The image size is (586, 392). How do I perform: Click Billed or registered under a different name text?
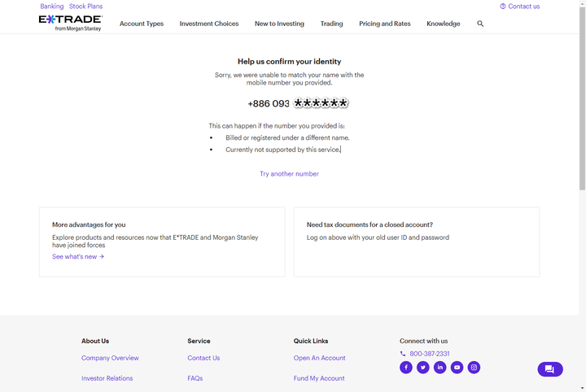coord(288,137)
